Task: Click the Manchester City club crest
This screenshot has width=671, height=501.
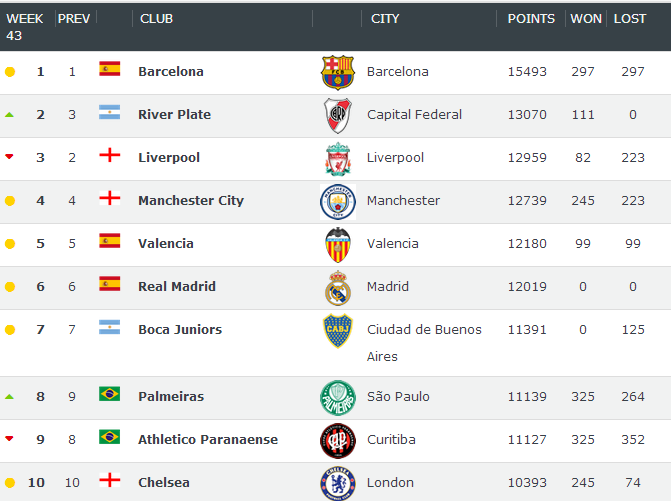Action: [338, 202]
